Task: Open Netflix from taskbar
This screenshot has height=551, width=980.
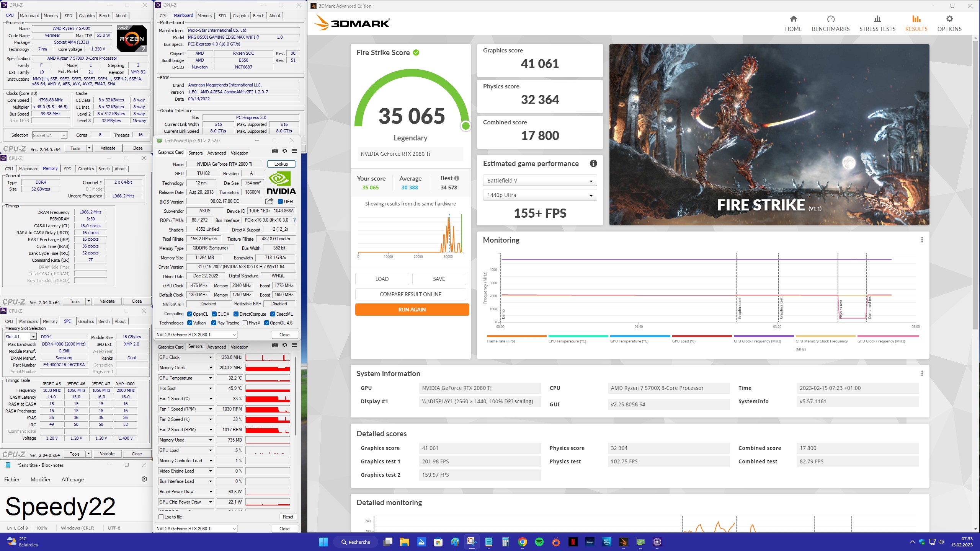Action: (x=573, y=542)
